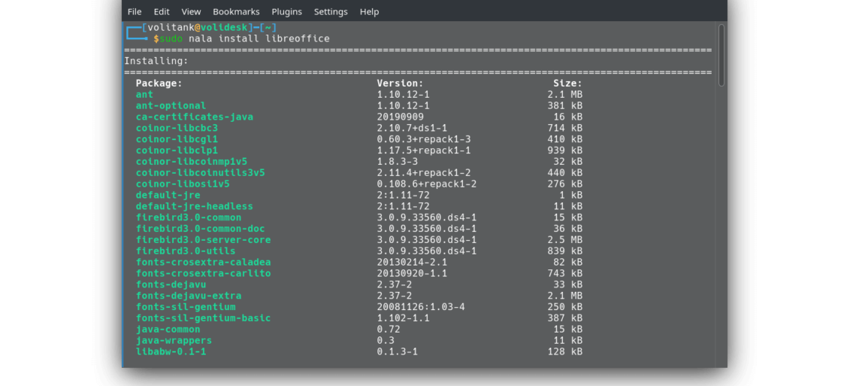Open the File menu
The height and width of the screenshot is (386, 868).
tap(135, 12)
